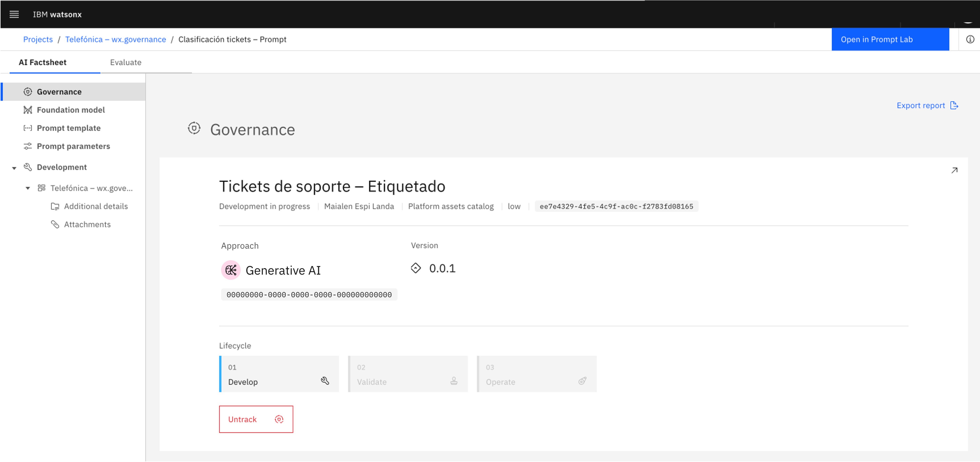The image size is (980, 462).
Task: Click the 02 Validate lifecycle stage
Action: [x=408, y=374]
